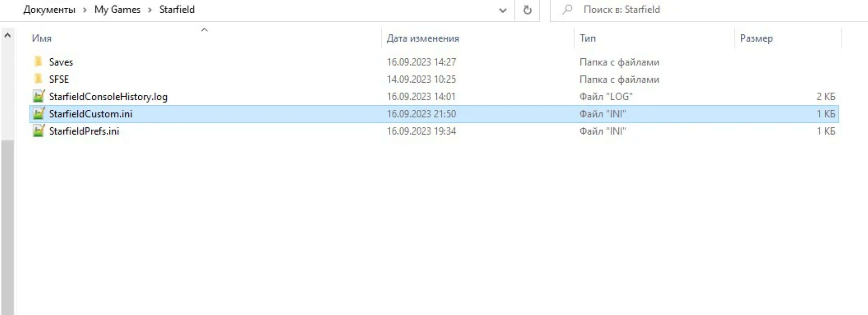The height and width of the screenshot is (315, 868).
Task: Expand the chevron after Документы breadcrumb
Action: click(85, 10)
